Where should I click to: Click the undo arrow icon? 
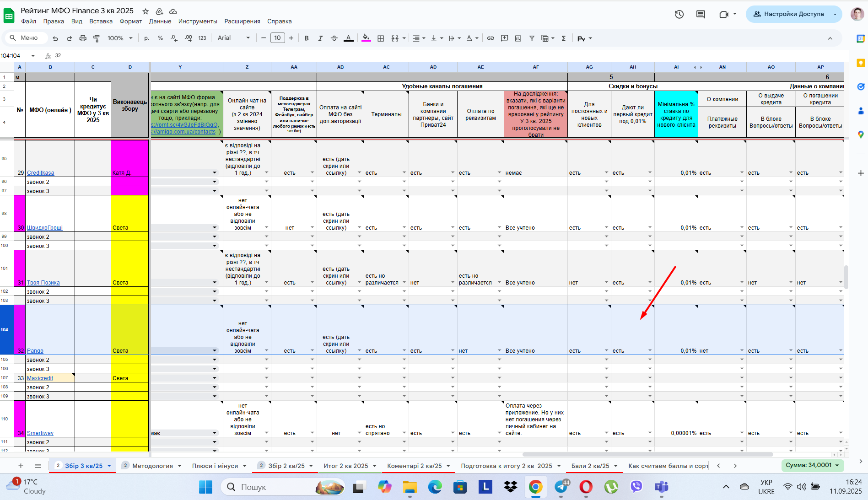(x=55, y=38)
